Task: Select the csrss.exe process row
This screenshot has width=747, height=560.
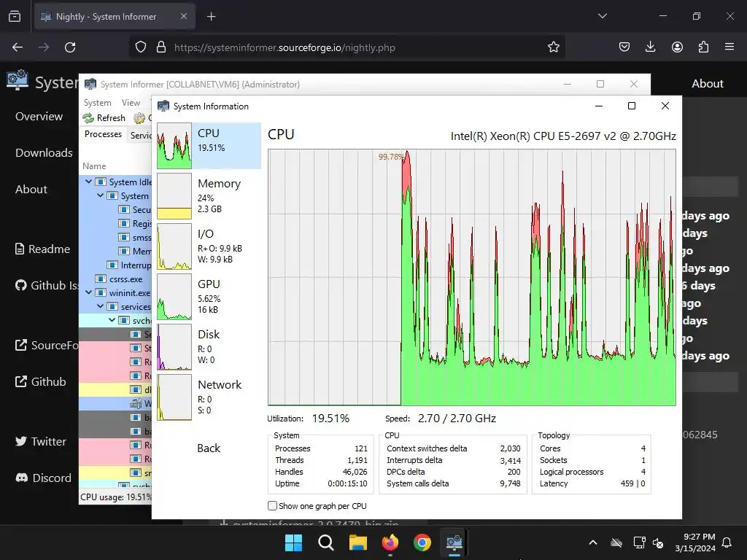Action: (115, 279)
